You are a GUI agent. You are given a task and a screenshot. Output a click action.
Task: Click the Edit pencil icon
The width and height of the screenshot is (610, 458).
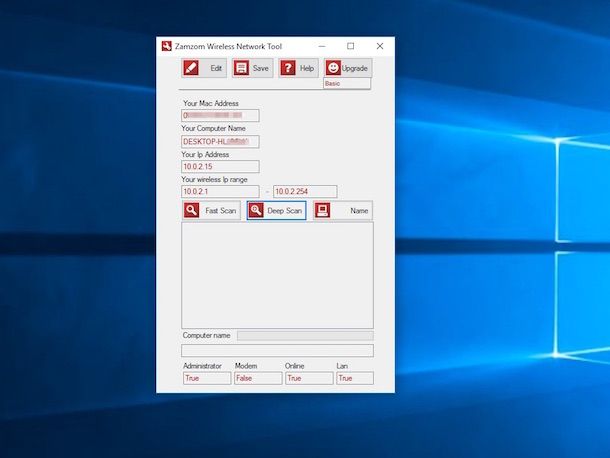coord(191,68)
